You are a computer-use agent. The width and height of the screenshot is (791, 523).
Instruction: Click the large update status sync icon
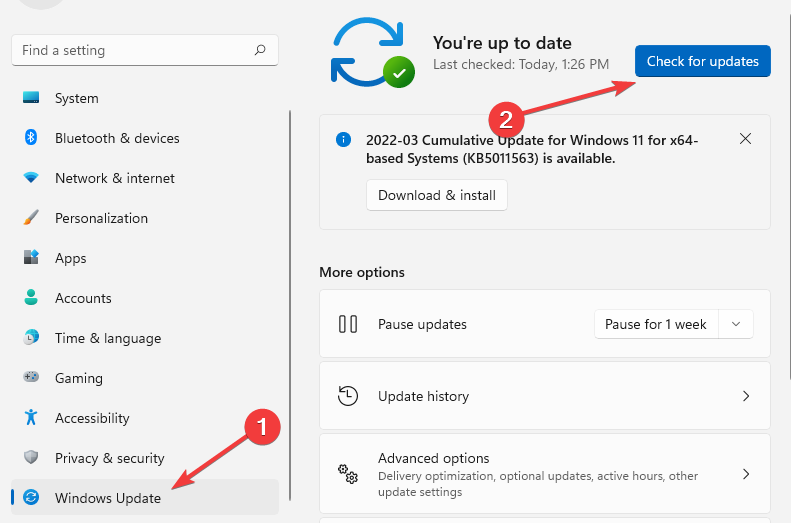(x=372, y=52)
